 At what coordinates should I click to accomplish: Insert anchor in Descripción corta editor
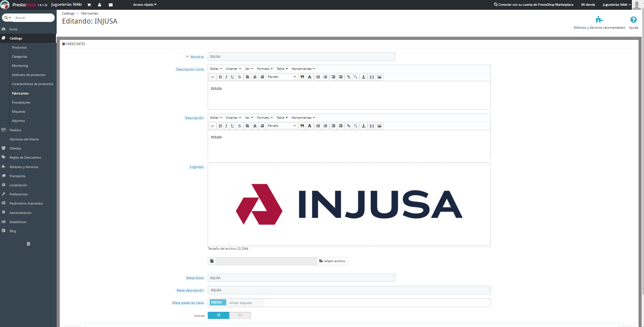click(x=363, y=77)
